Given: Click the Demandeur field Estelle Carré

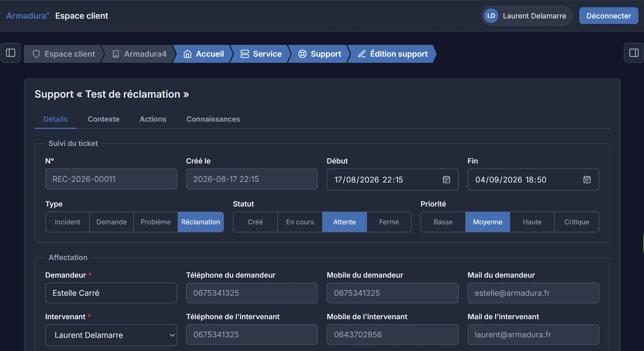Looking at the screenshot, I should point(111,293).
